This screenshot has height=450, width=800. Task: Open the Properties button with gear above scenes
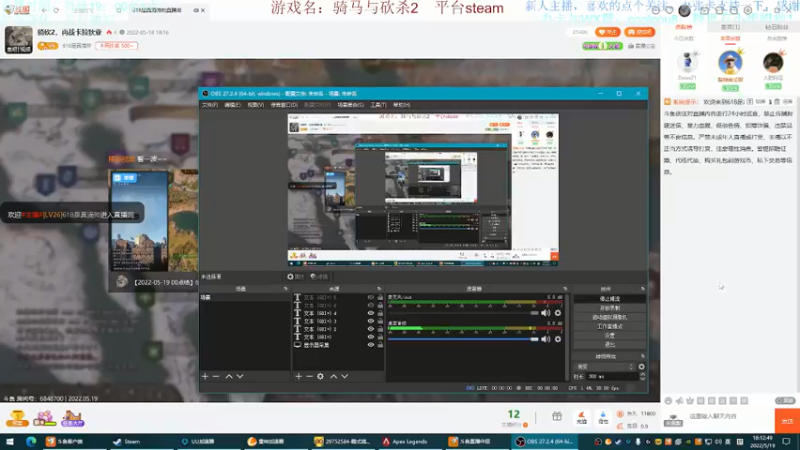(x=295, y=277)
